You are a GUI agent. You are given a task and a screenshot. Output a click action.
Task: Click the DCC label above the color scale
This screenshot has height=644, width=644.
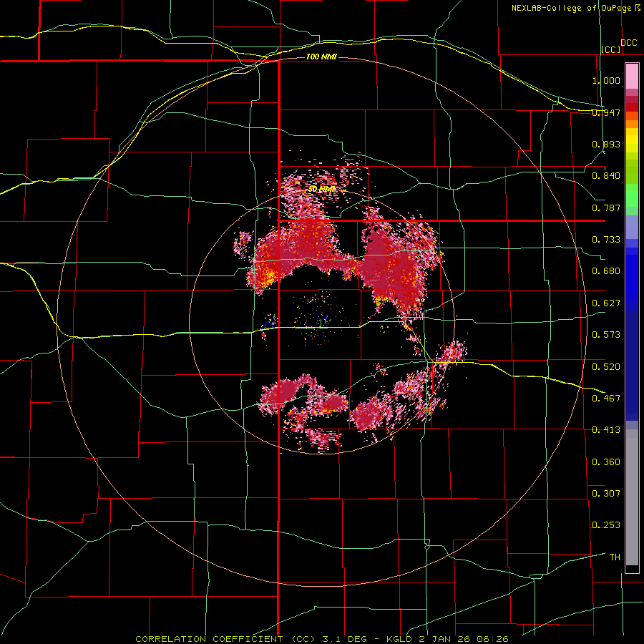pos(628,43)
